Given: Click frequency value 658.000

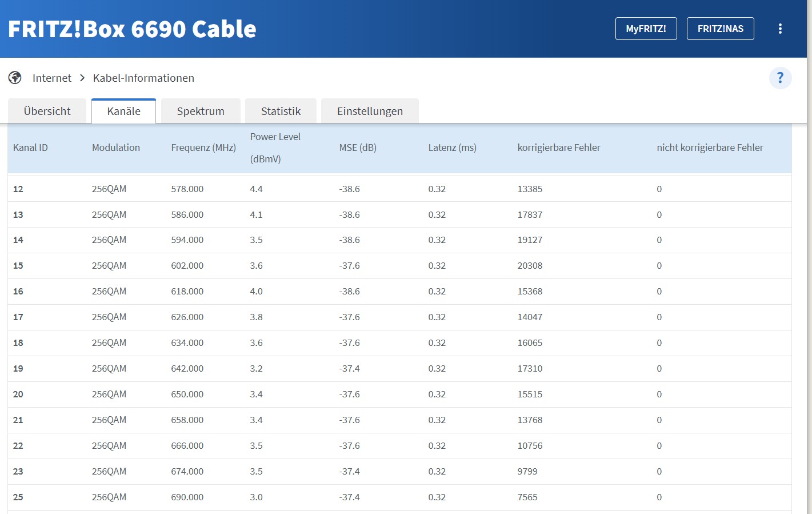Looking at the screenshot, I should pyautogui.click(x=187, y=420).
